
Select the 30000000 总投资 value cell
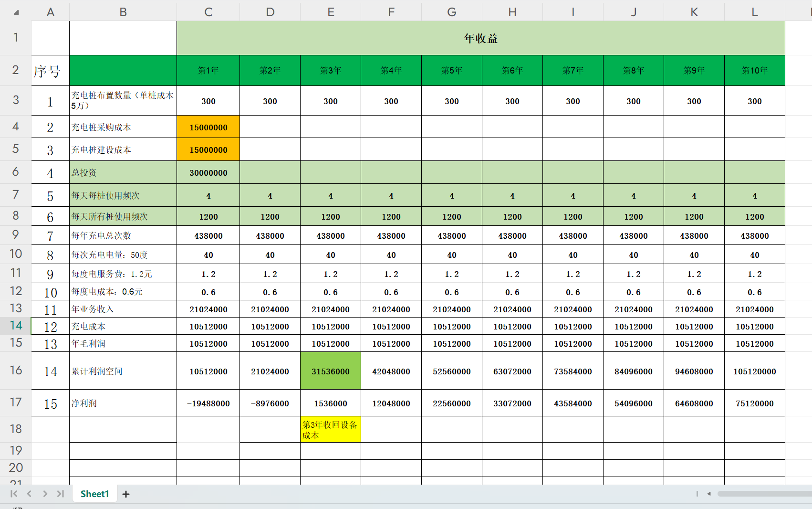[x=208, y=172]
